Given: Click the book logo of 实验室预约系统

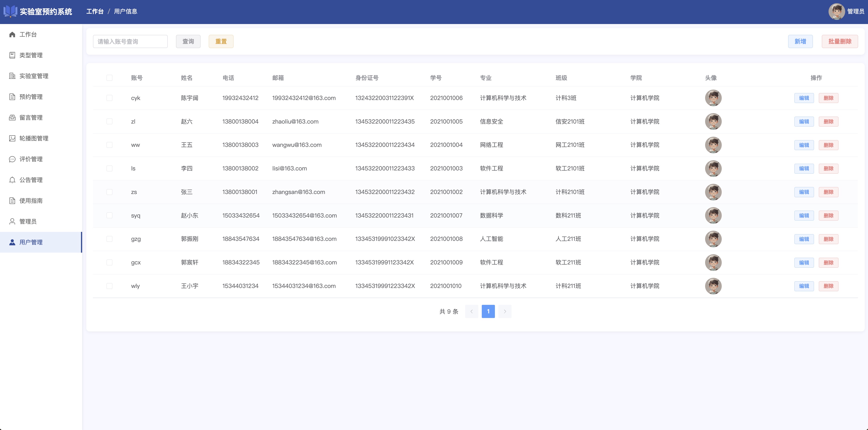Looking at the screenshot, I should [10, 12].
